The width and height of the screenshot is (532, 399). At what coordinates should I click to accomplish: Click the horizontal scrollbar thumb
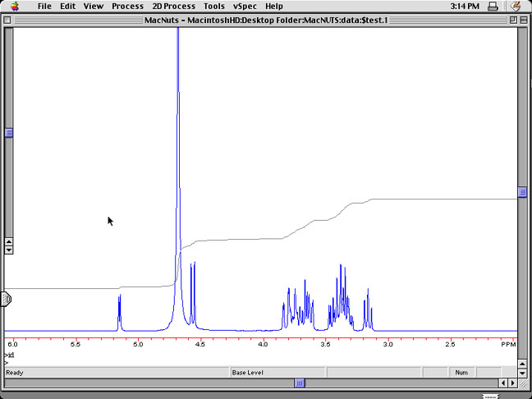tap(300, 383)
